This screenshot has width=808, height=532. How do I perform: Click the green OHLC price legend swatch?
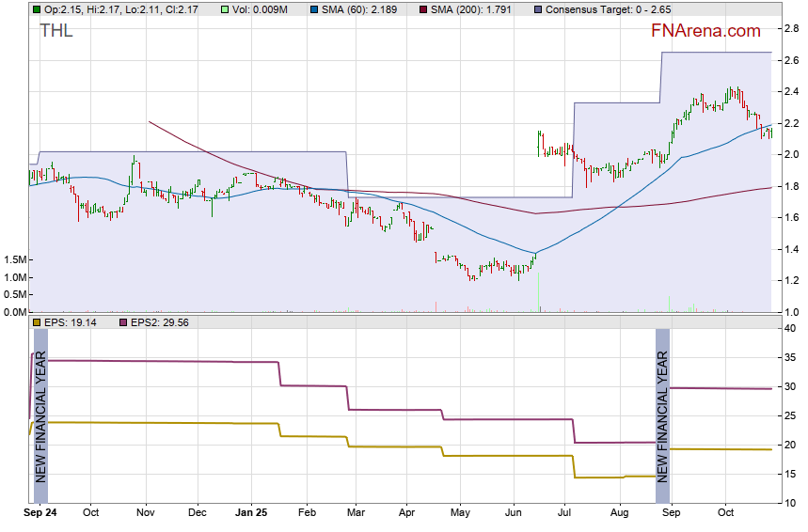click(x=36, y=9)
